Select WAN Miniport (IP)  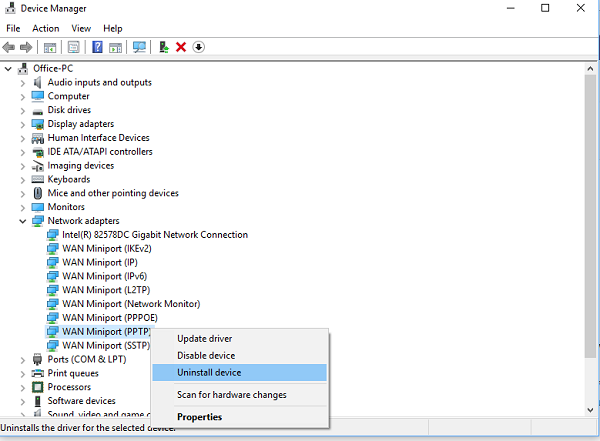click(x=100, y=262)
